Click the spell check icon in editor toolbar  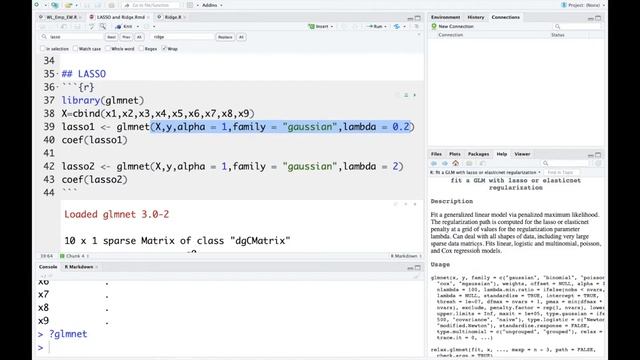click(91, 27)
